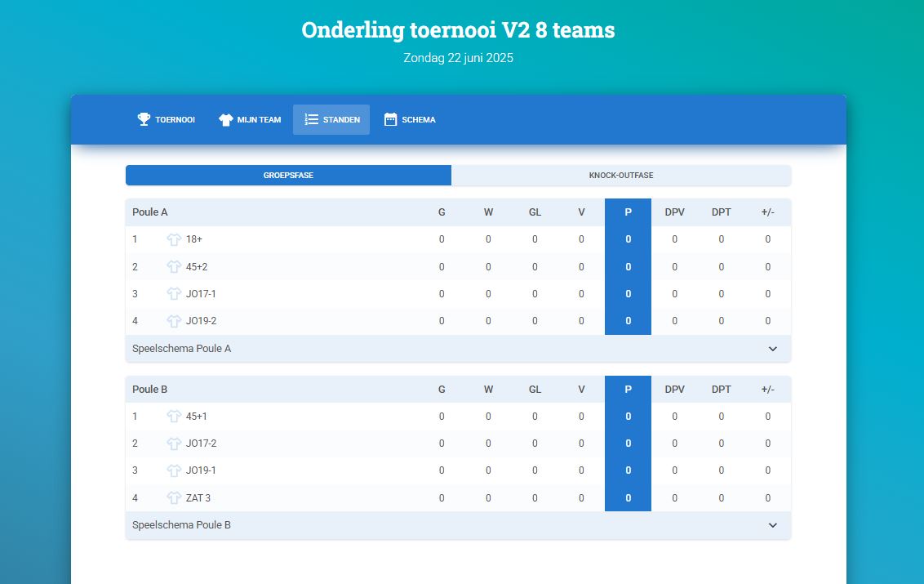The height and width of the screenshot is (584, 924).
Task: Click the DPV column header in Poule B
Action: click(674, 390)
